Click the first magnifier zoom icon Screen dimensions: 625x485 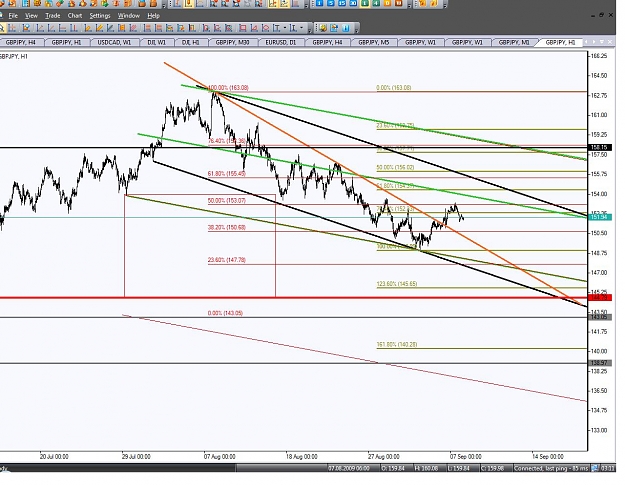pos(214,4)
